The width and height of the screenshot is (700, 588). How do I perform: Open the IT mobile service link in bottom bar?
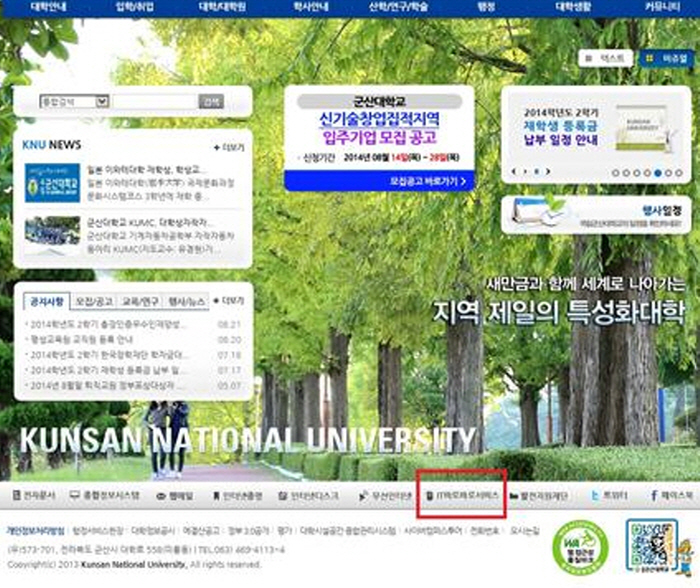pyautogui.click(x=462, y=495)
